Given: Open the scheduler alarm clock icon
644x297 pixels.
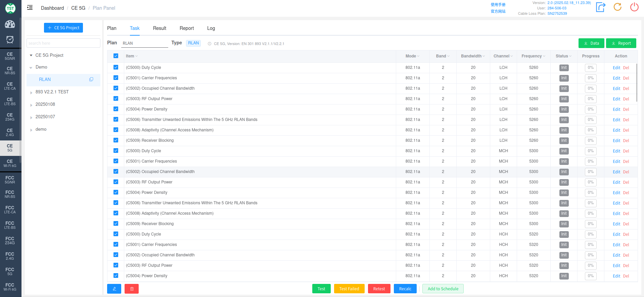Looking at the screenshot, I should pyautogui.click(x=10, y=40).
